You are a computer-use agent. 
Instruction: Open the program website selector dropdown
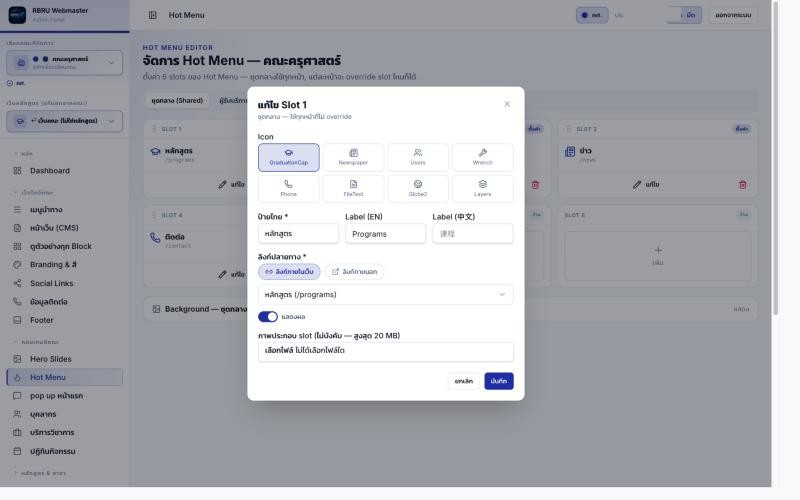click(64, 121)
